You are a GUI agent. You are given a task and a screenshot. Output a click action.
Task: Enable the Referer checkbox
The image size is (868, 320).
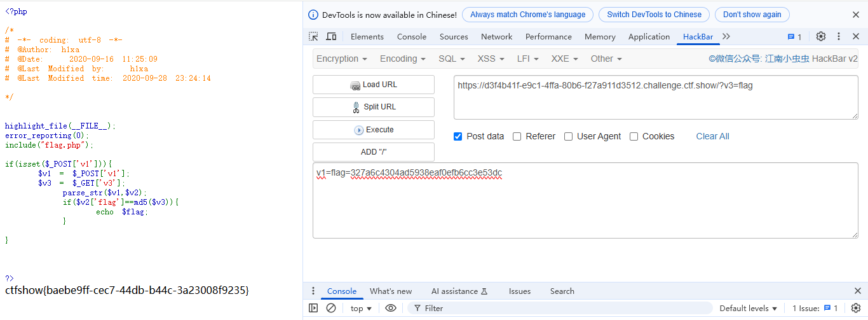point(517,136)
